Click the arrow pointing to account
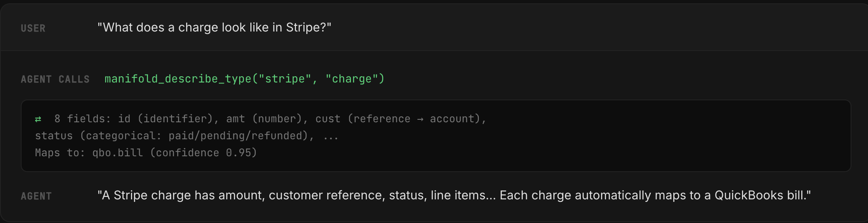This screenshot has width=868, height=223. tap(420, 119)
